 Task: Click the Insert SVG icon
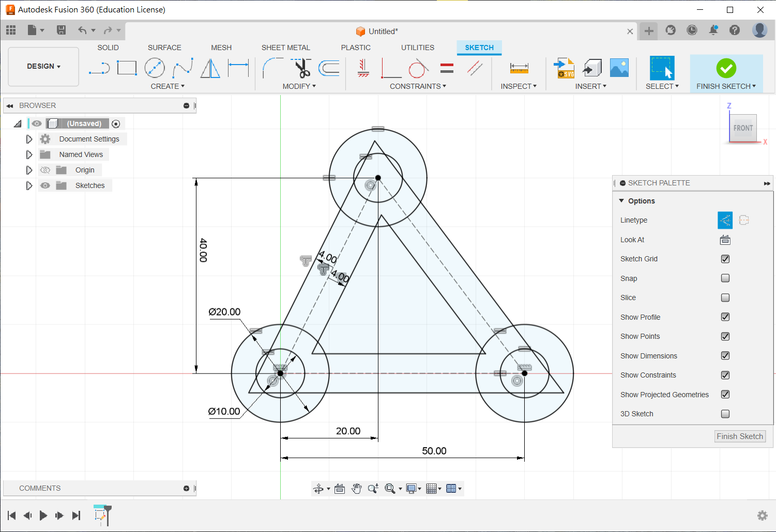point(564,68)
